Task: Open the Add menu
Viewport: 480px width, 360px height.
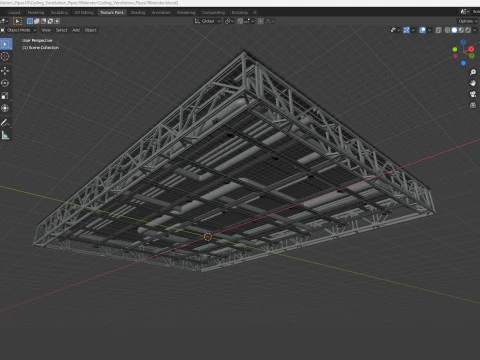Action: click(76, 30)
